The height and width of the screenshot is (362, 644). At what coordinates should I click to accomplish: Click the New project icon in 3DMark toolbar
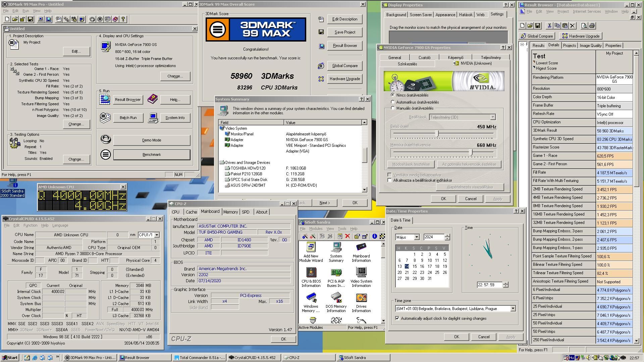coord(7,19)
